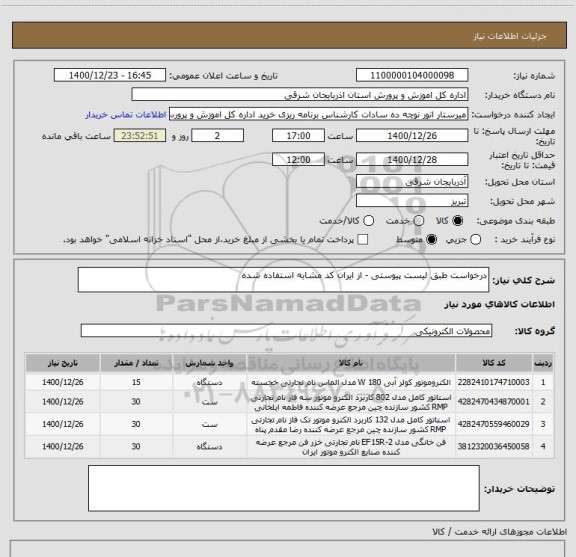Select product code 428247043487​0001
Image resolution: width=576 pixels, height=557 pixels.
494,402
